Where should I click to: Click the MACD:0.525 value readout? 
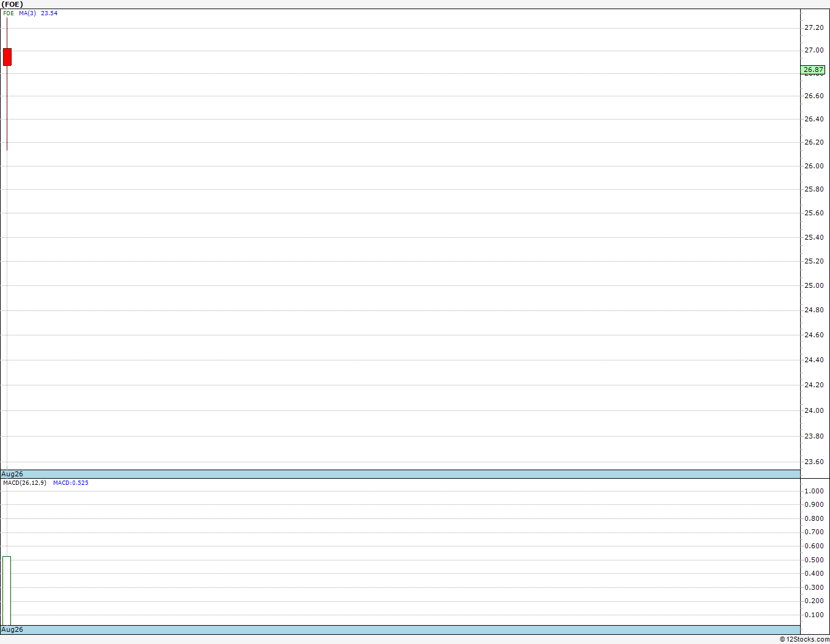71,482
